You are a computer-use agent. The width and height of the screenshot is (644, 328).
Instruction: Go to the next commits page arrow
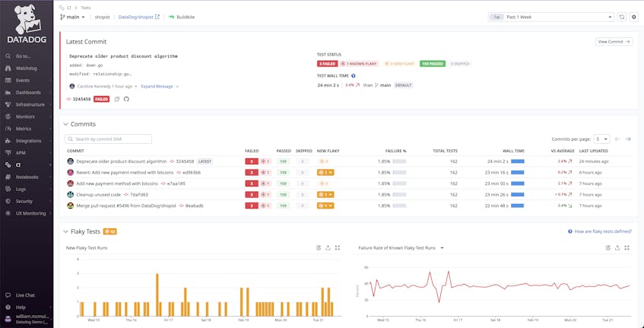[628, 139]
